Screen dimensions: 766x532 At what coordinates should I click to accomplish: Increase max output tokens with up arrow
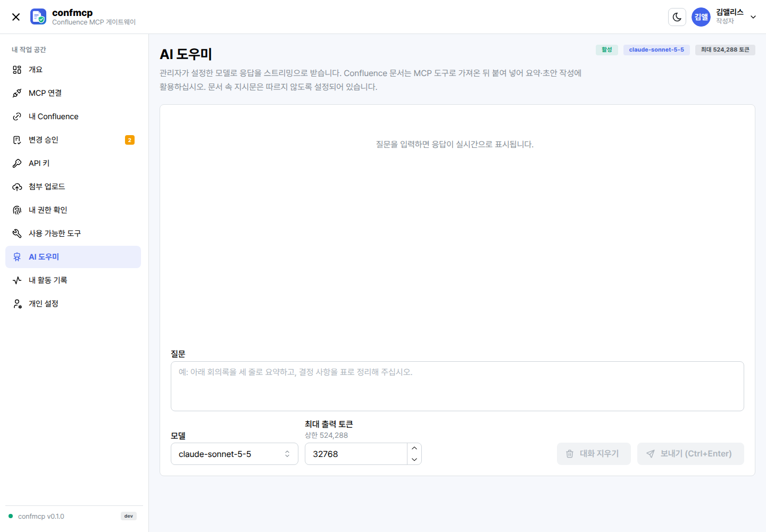point(414,448)
